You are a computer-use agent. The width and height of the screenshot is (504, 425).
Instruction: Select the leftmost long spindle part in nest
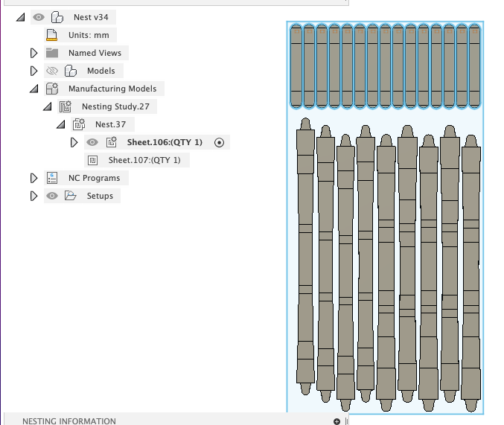pos(305,256)
